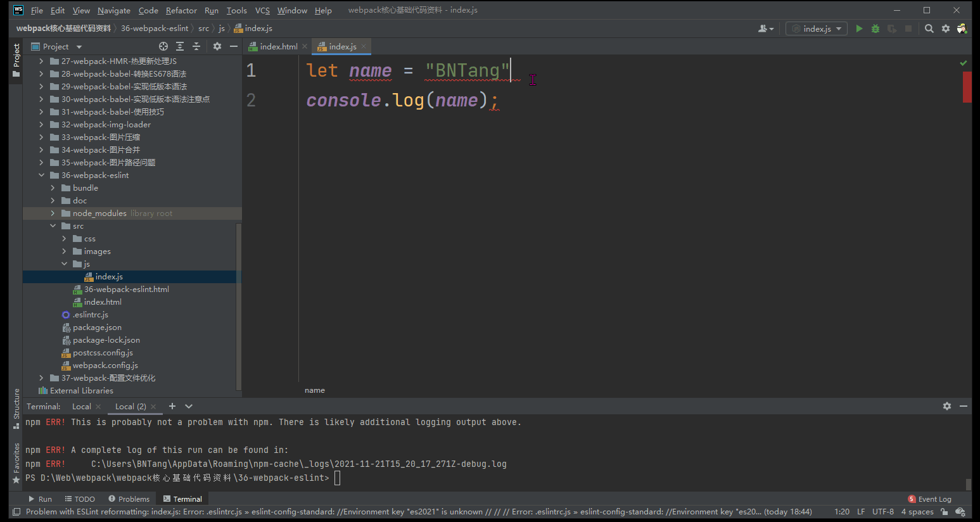
Task: Locate opened file in Project tree
Action: (163, 46)
